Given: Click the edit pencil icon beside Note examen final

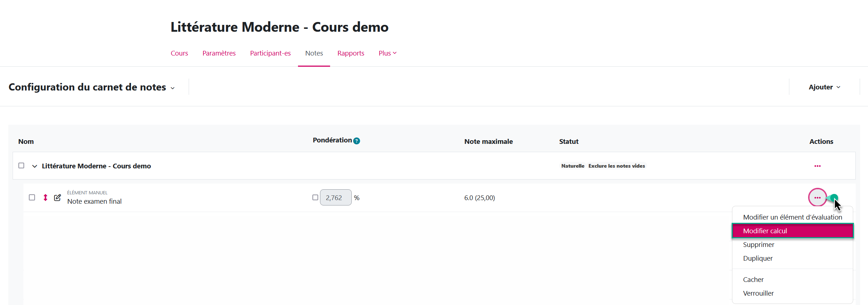Looking at the screenshot, I should [x=57, y=198].
